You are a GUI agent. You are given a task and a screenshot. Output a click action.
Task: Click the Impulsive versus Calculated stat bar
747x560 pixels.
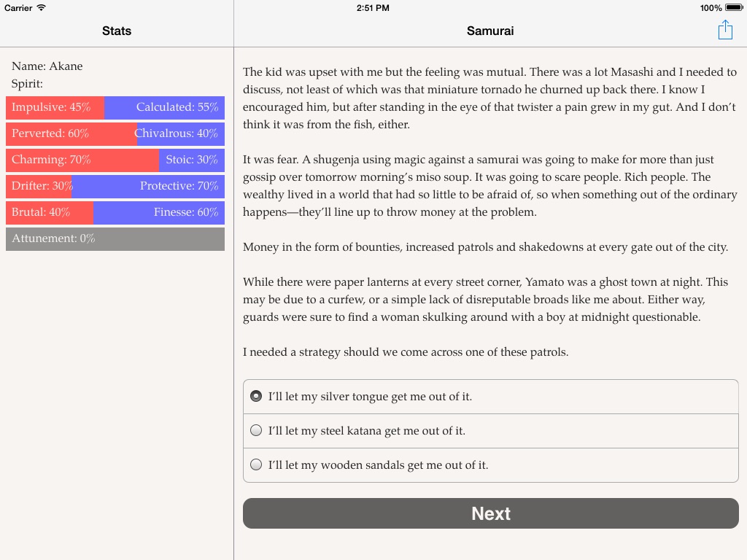point(115,107)
